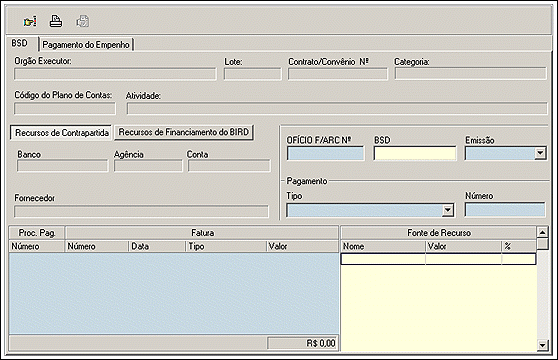Image resolution: width=558 pixels, height=360 pixels.
Task: Click the printer icon in toolbar
Action: [x=56, y=21]
